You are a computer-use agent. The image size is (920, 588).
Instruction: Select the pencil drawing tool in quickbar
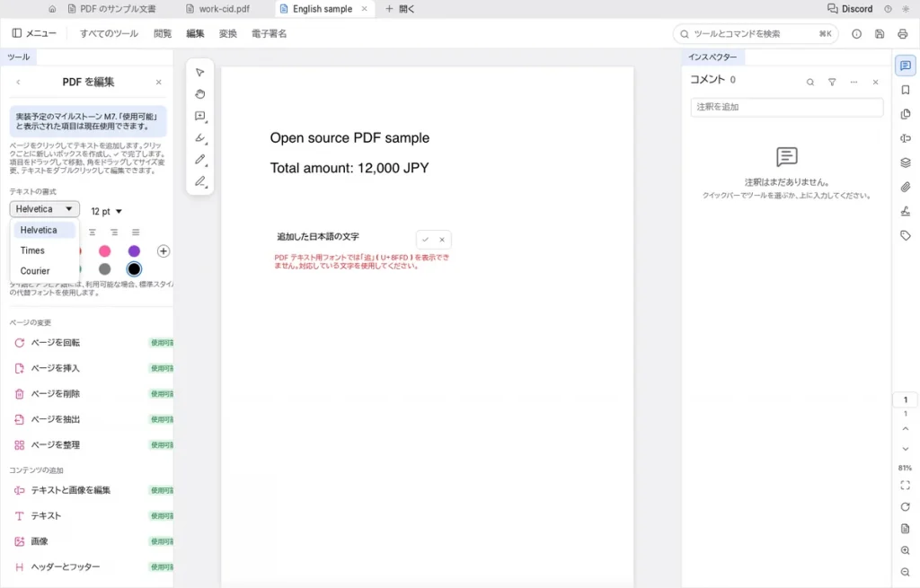[x=200, y=160]
